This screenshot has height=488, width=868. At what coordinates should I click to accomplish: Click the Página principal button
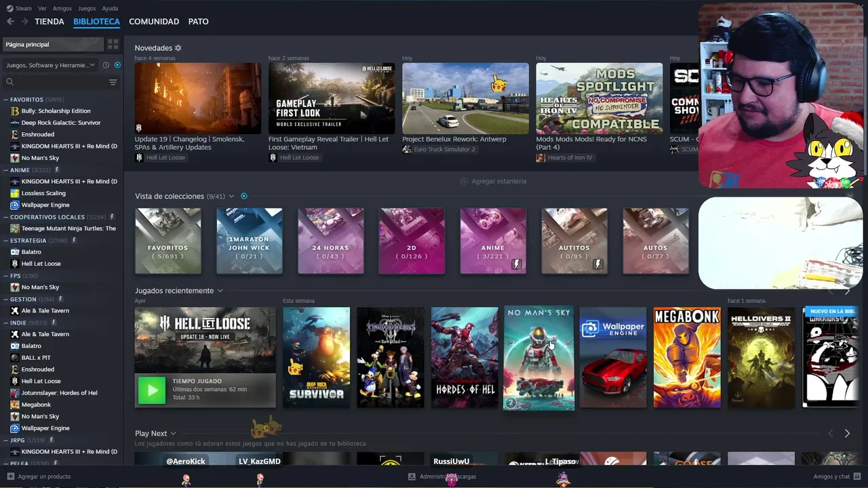tap(53, 44)
